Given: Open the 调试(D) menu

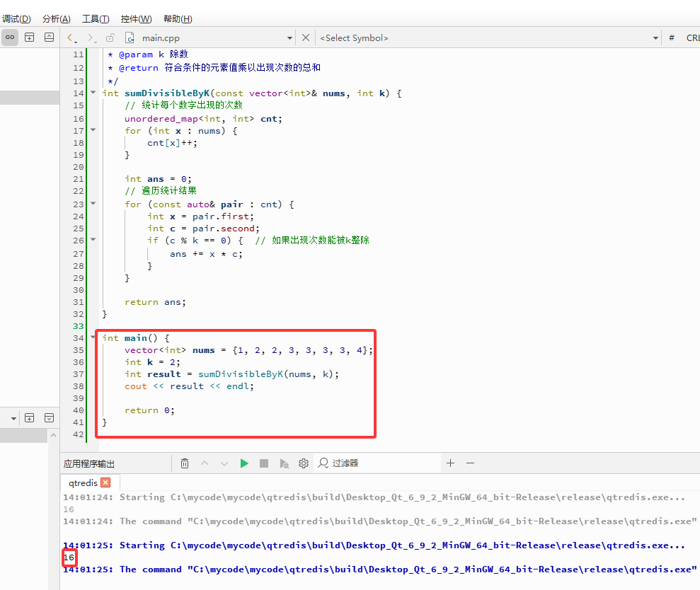Looking at the screenshot, I should [16, 18].
